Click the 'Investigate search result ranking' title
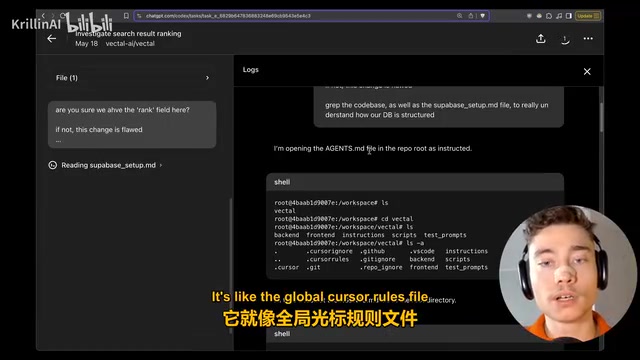This screenshot has height=360, width=640. [128, 33]
